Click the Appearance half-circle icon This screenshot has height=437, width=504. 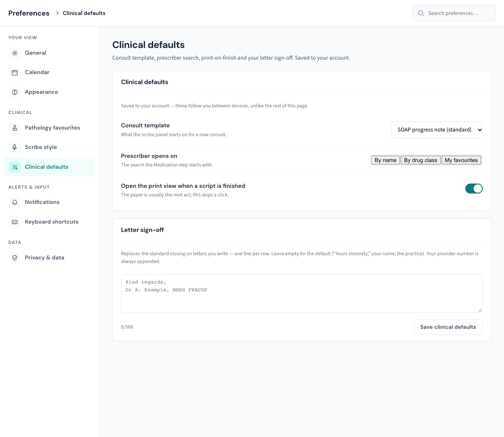click(15, 92)
